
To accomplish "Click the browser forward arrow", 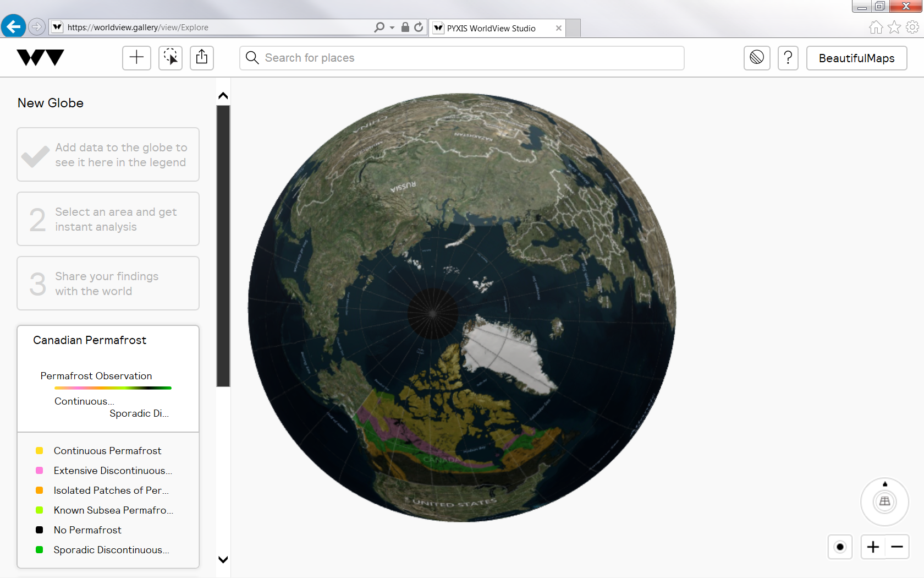I will pyautogui.click(x=36, y=26).
